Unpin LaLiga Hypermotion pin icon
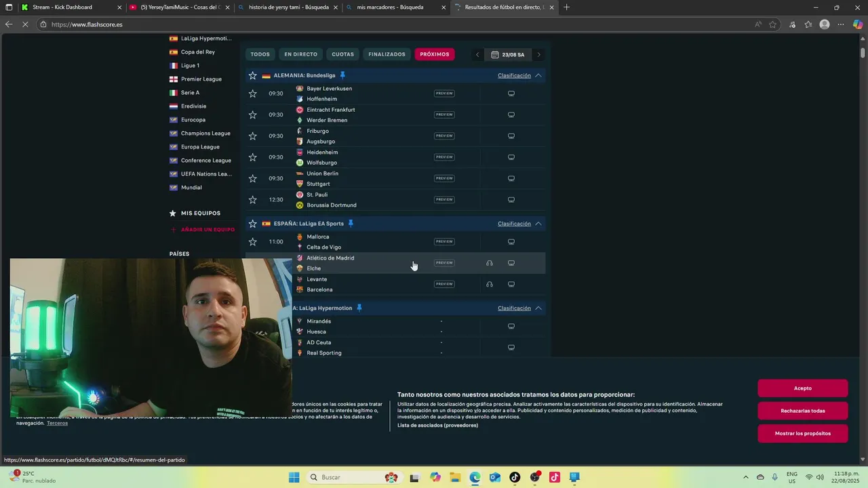The width and height of the screenshot is (868, 488). click(x=359, y=308)
